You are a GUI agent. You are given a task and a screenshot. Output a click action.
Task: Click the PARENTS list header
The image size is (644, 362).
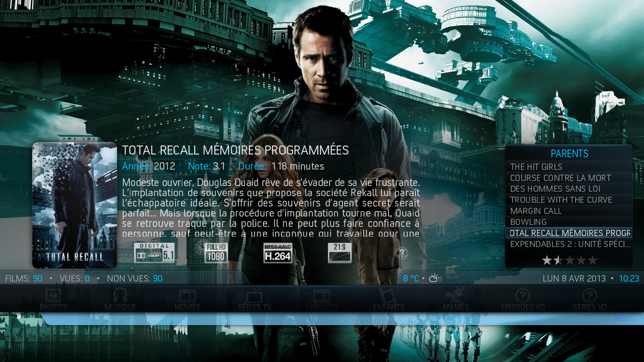tap(569, 154)
